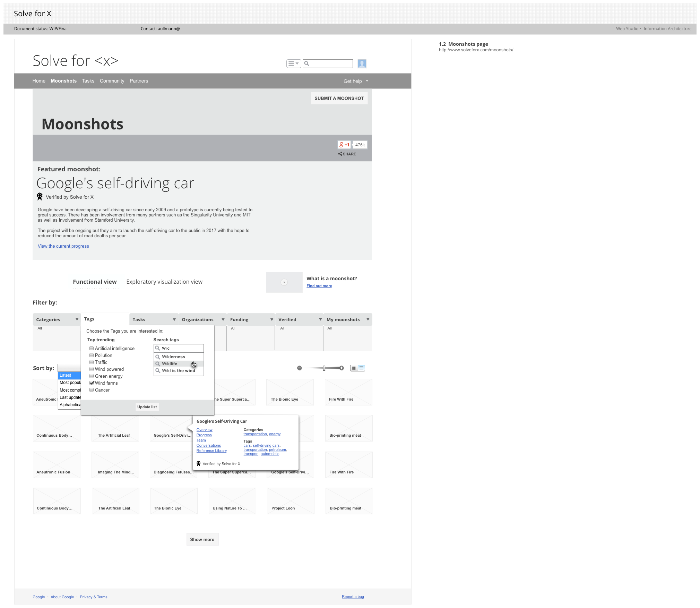Image resolution: width=700 pixels, height=608 pixels.
Task: Open View the current progress link
Action: coord(63,246)
